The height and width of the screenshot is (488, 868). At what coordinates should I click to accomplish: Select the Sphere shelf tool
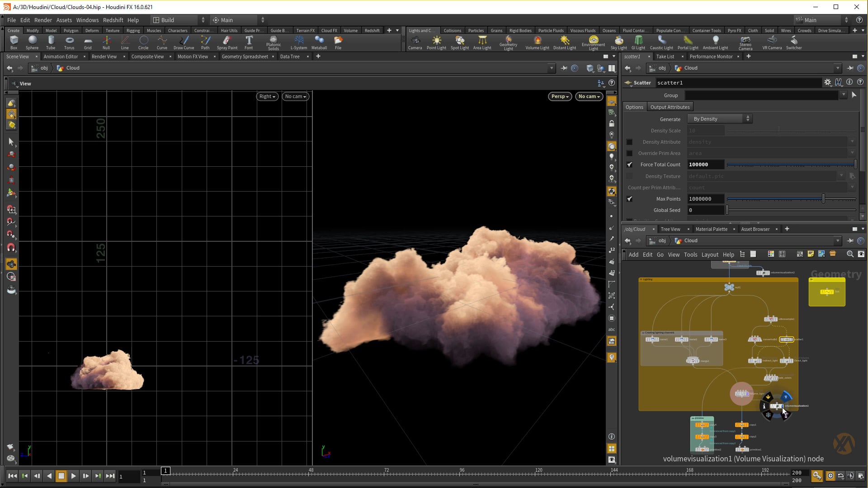tap(32, 42)
